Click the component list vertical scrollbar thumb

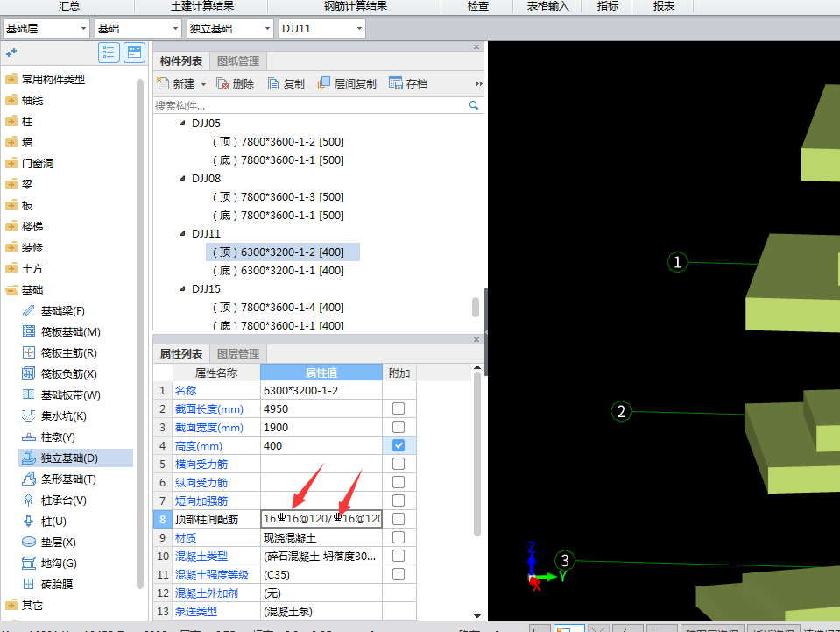click(x=475, y=308)
